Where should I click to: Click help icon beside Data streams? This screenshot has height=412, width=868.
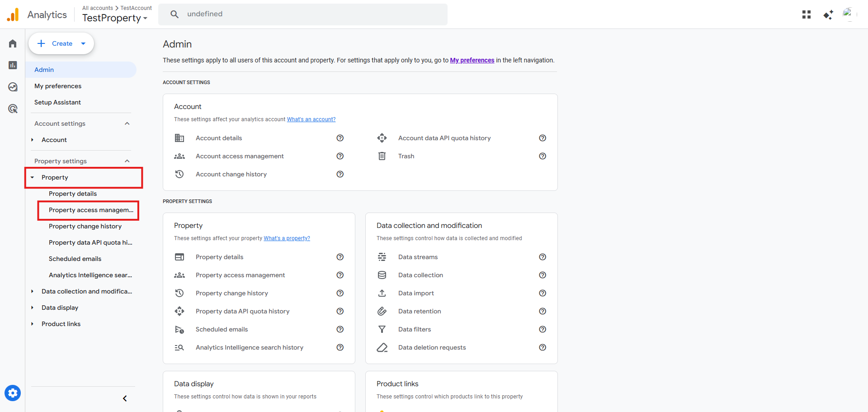click(x=542, y=257)
